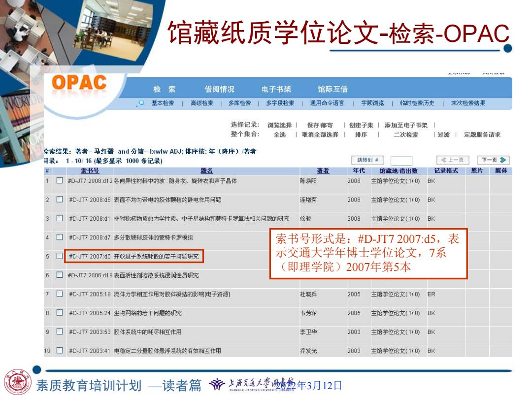Click the Shanghai Jiao Tong University Libraries logo
This screenshot has height=399, width=532.
tap(252, 385)
